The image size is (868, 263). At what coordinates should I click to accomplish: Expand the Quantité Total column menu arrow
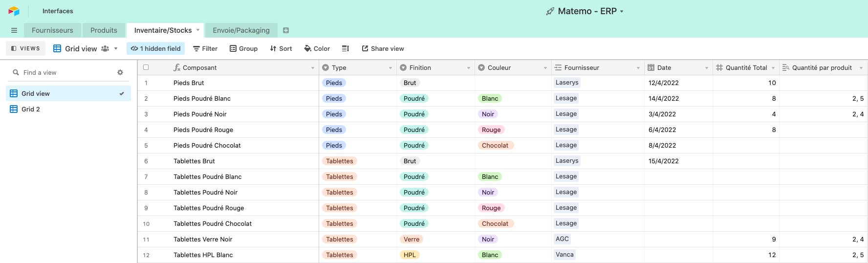(x=773, y=68)
